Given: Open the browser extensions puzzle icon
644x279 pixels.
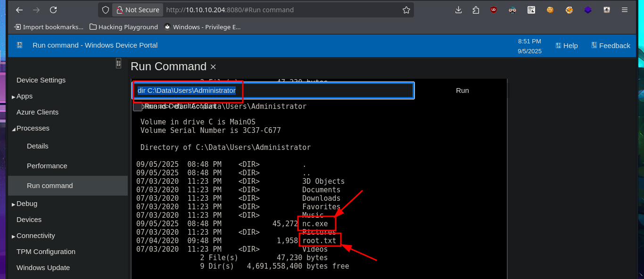Looking at the screenshot, I should [476, 10].
